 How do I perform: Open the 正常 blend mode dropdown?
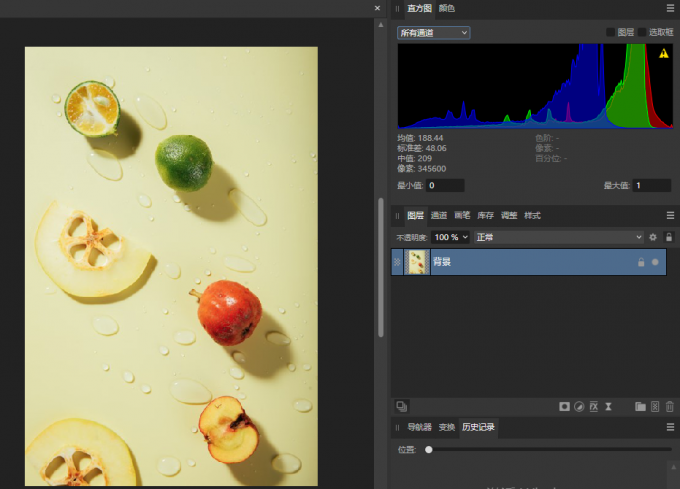559,237
